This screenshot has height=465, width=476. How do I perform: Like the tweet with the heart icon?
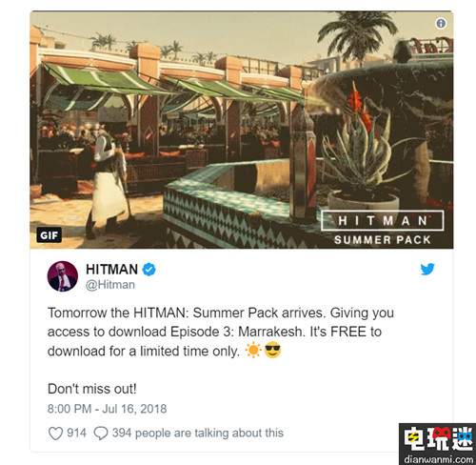tap(55, 434)
